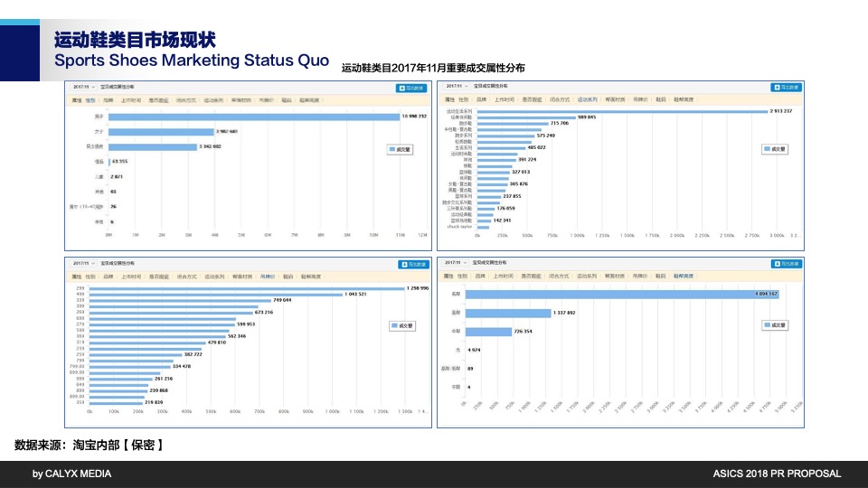The image size is (868, 488).
Task: Toggle the 成交量 legend in top-left gender chart
Action: 398,149
